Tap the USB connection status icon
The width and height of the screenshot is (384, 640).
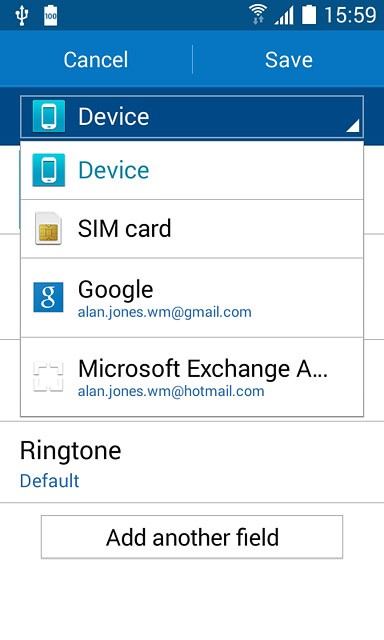coord(21,16)
